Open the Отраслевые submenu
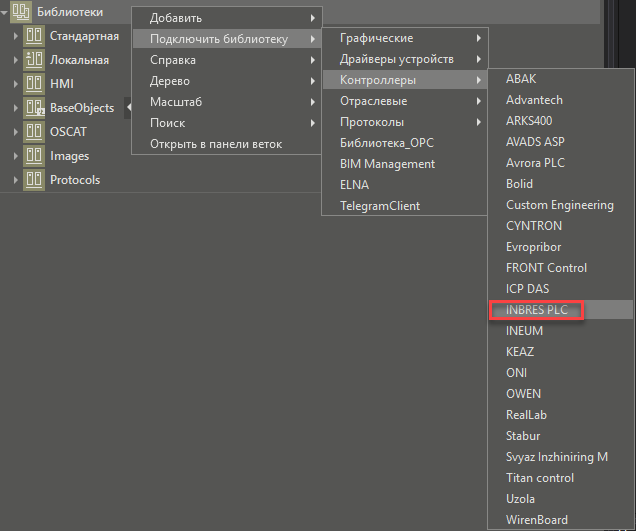The image size is (636, 531). click(405, 101)
